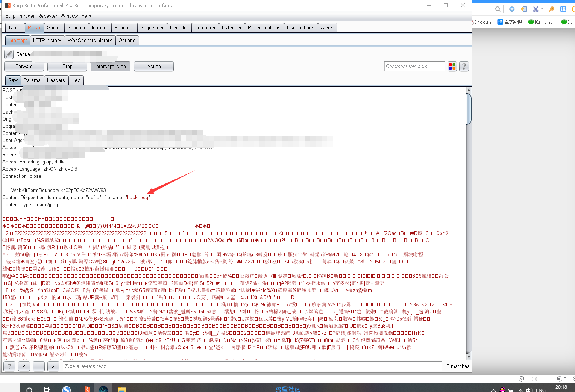Switch to the Comparer tab
The height and width of the screenshot is (392, 575).
(205, 27)
